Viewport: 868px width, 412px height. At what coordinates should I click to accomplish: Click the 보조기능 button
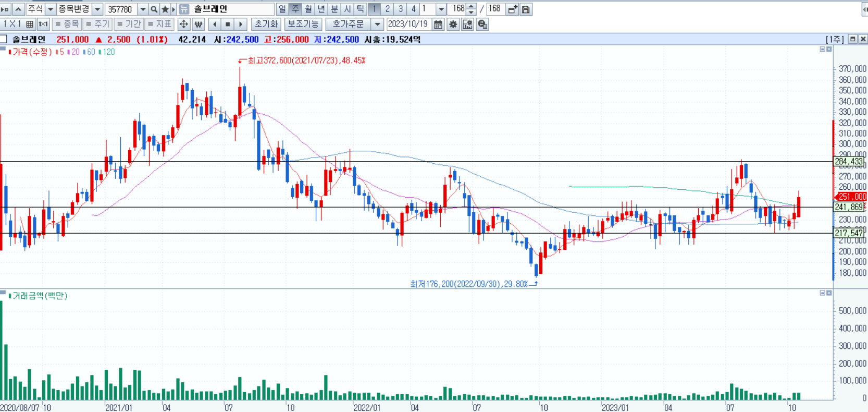(303, 24)
